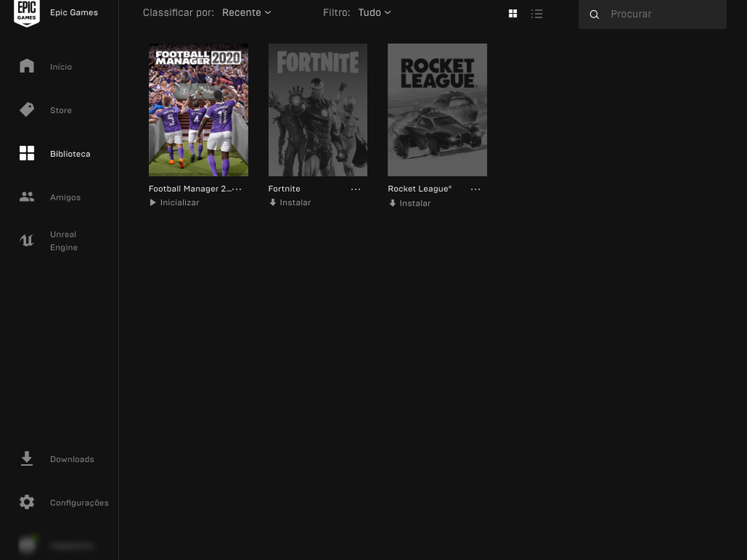Image resolution: width=747 pixels, height=560 pixels.
Task: Click the Configurações gear icon
Action: click(x=27, y=502)
